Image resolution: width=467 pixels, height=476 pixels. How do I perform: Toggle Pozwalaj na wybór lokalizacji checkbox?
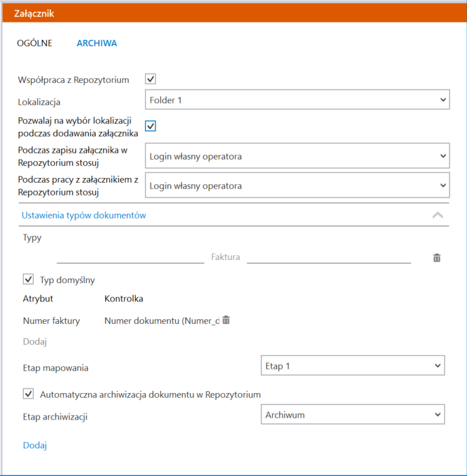point(151,126)
